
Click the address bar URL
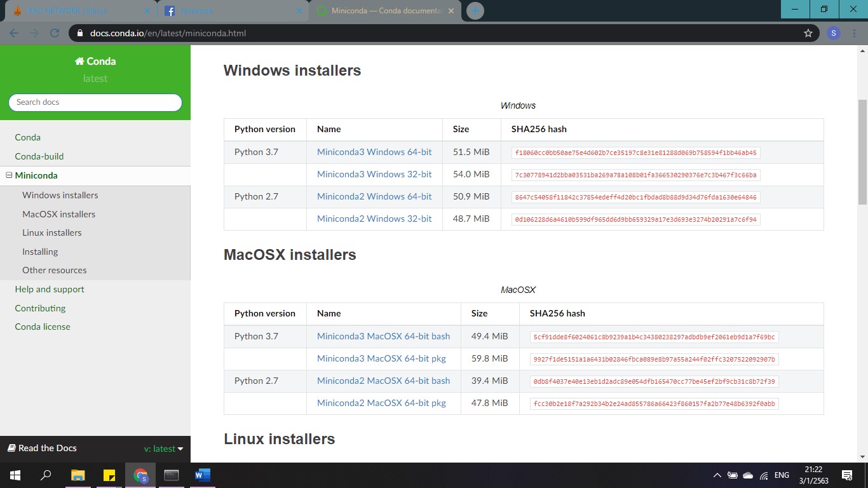click(168, 33)
